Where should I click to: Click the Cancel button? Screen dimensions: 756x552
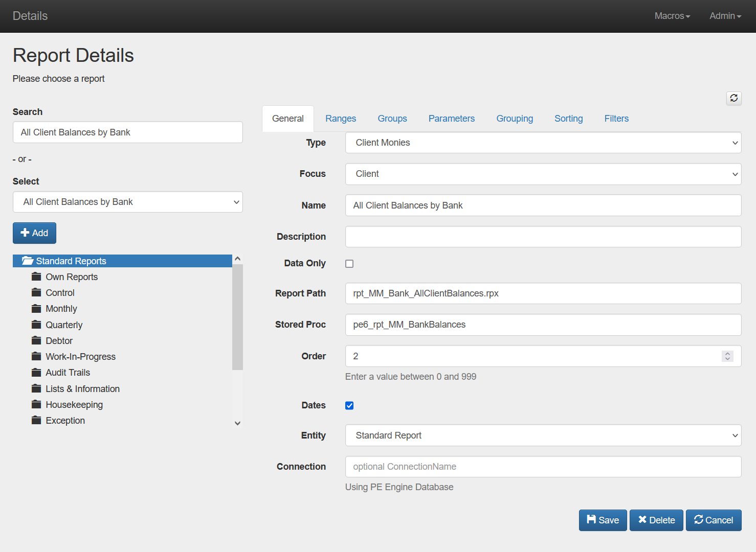click(x=714, y=520)
